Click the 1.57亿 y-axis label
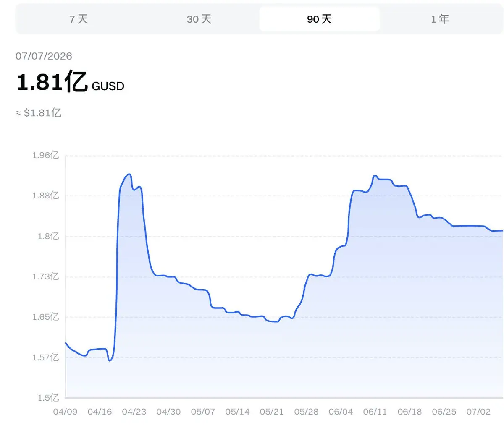Screen dimensions: 504x433 (46, 357)
